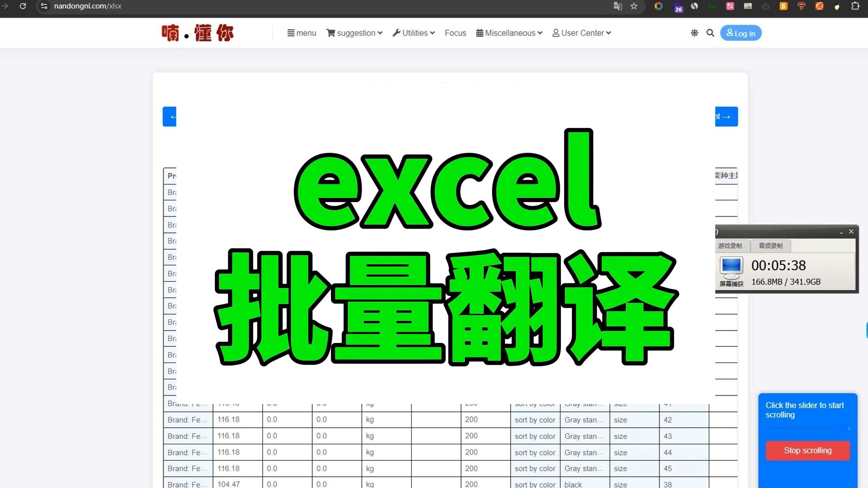Click Gray stan... cell in row 44

pos(585,452)
